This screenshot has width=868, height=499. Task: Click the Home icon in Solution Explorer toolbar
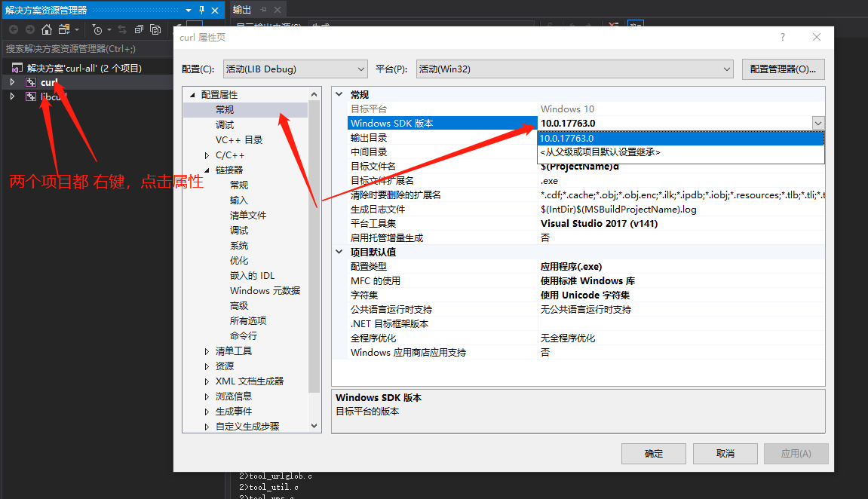coord(47,29)
